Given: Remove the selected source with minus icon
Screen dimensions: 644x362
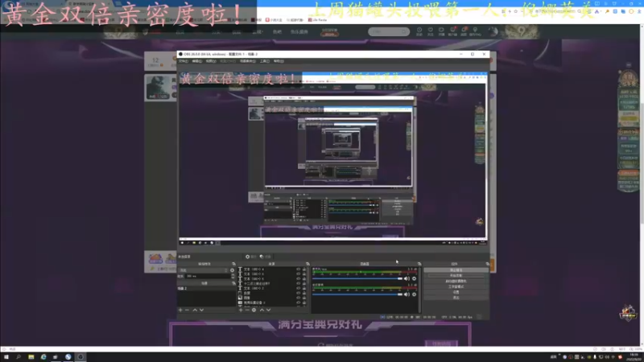Looking at the screenshot, I should (x=247, y=310).
